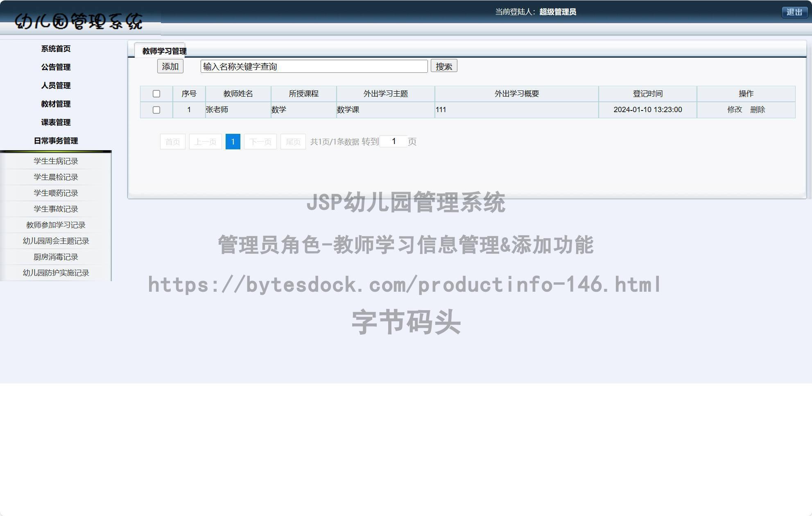Select 厨房消毒记录 in the sidebar
This screenshot has height=516, width=812.
pyautogui.click(x=56, y=257)
